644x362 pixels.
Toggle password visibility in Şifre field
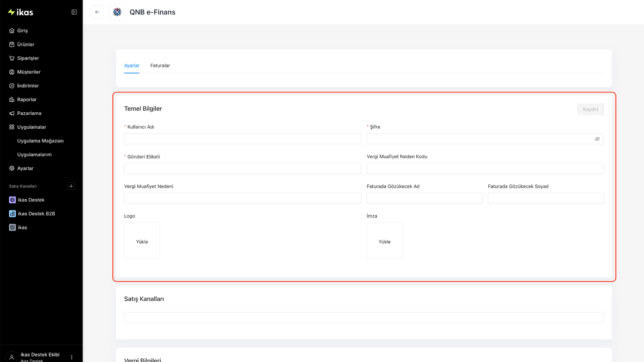tap(597, 139)
